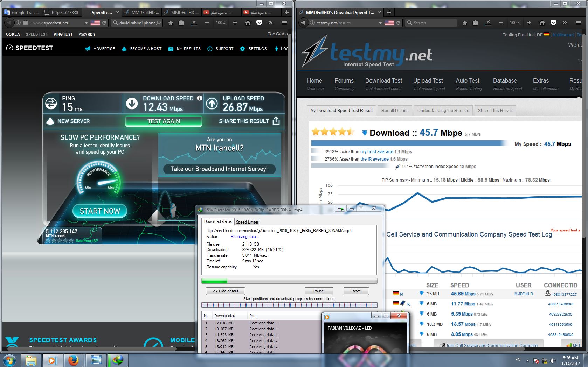Open Windows Explorer folder icon in taskbar
Screen dimensions: 588x367
click(31, 360)
